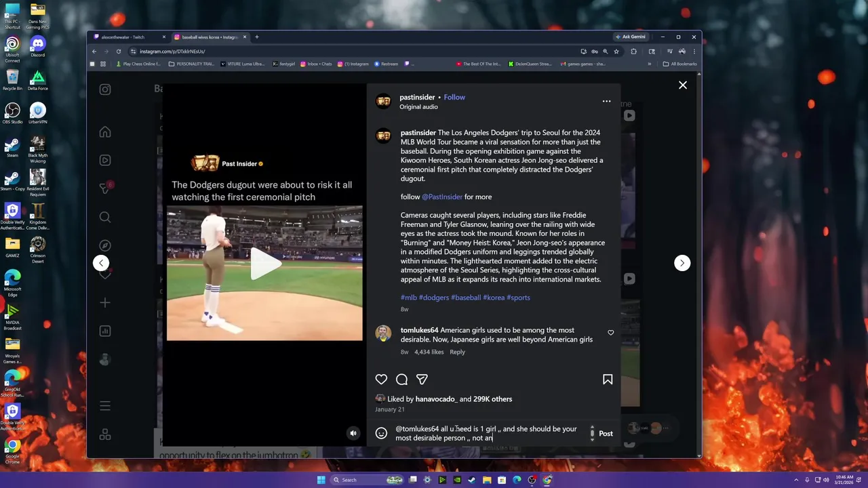
Task: Close the post overlay with the X
Action: tap(683, 85)
